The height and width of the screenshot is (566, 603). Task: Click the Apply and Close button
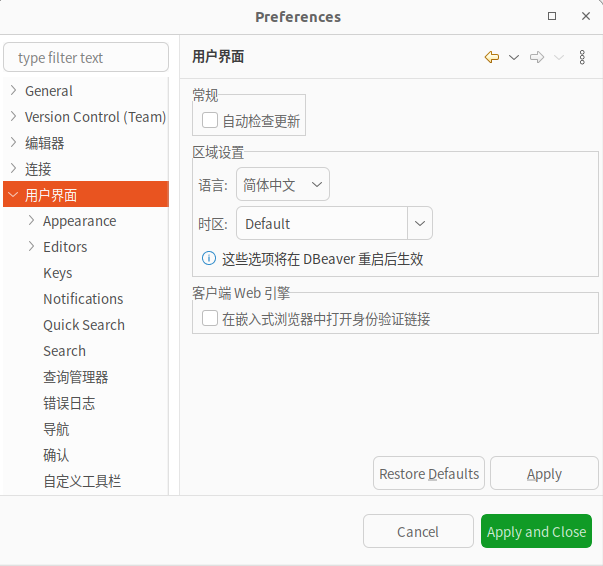pos(536,532)
